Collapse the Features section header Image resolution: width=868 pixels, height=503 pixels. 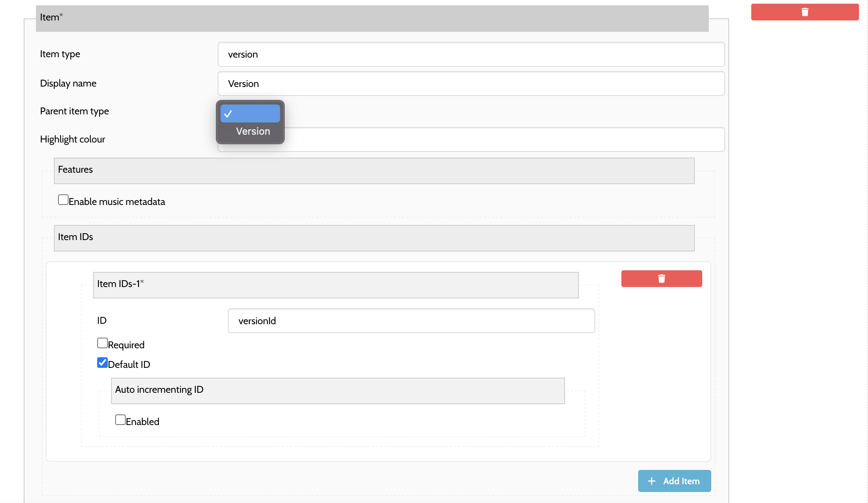point(374,171)
